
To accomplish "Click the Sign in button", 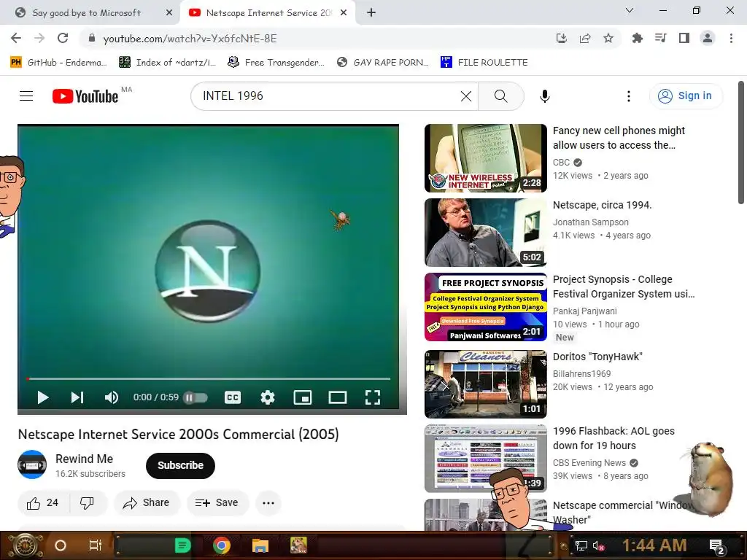I will tap(686, 96).
